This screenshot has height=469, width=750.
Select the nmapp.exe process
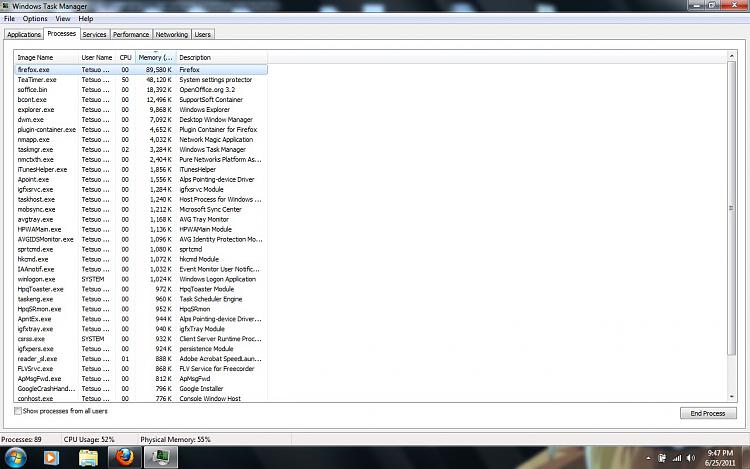141,140
